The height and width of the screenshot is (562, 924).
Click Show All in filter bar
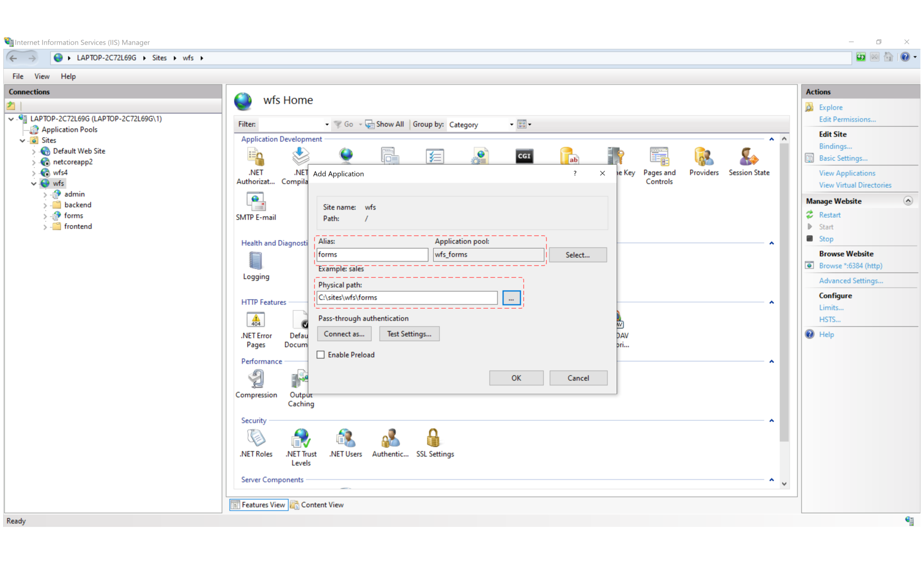pos(385,124)
